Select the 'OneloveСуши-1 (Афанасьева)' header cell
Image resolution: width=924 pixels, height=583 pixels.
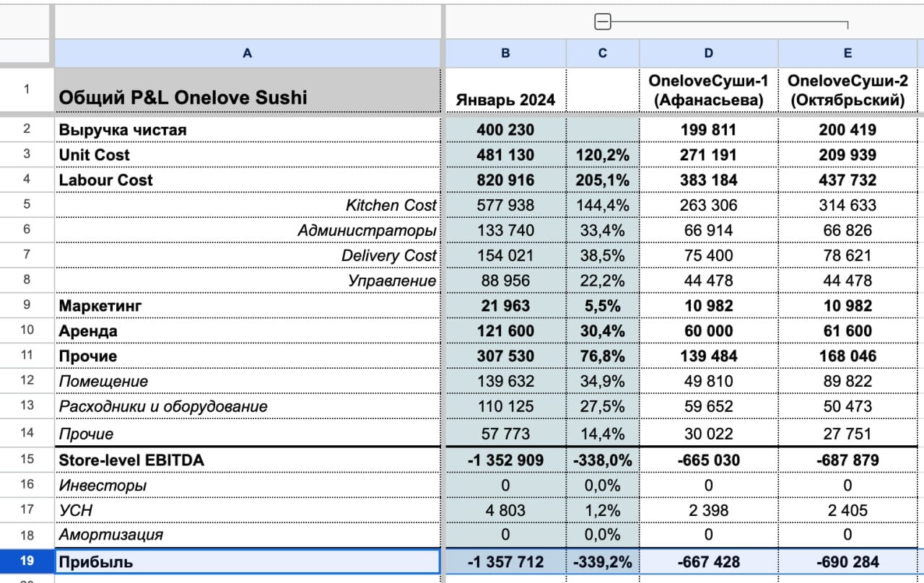(709, 90)
